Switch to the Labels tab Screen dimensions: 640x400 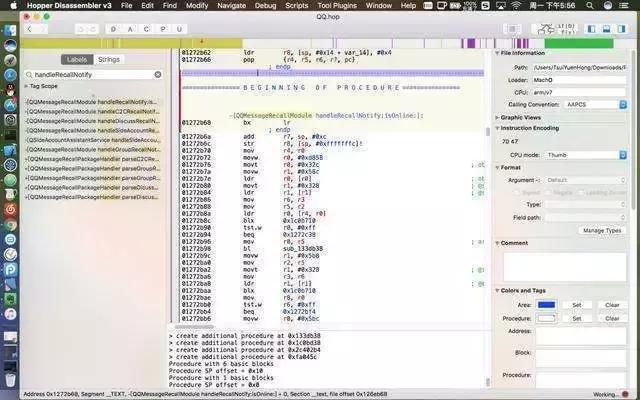(77, 60)
